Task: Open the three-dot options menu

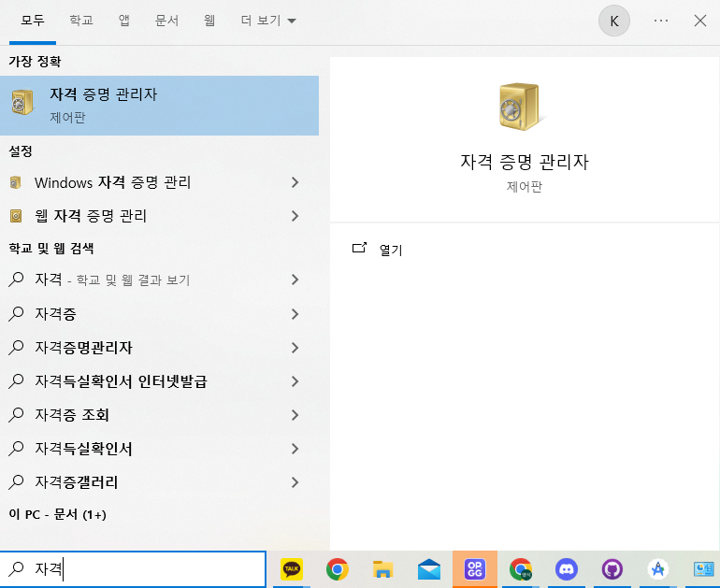Action: 661,21
